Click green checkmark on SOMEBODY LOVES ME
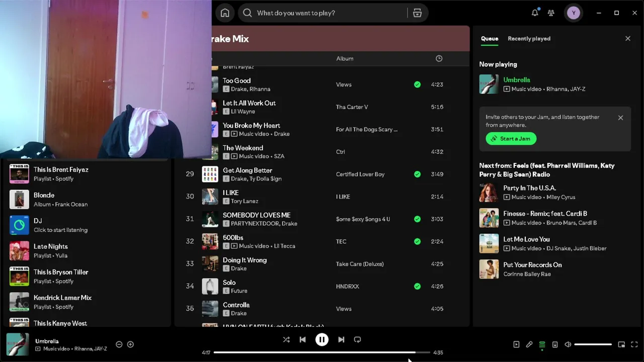The width and height of the screenshot is (644, 362). click(x=417, y=219)
